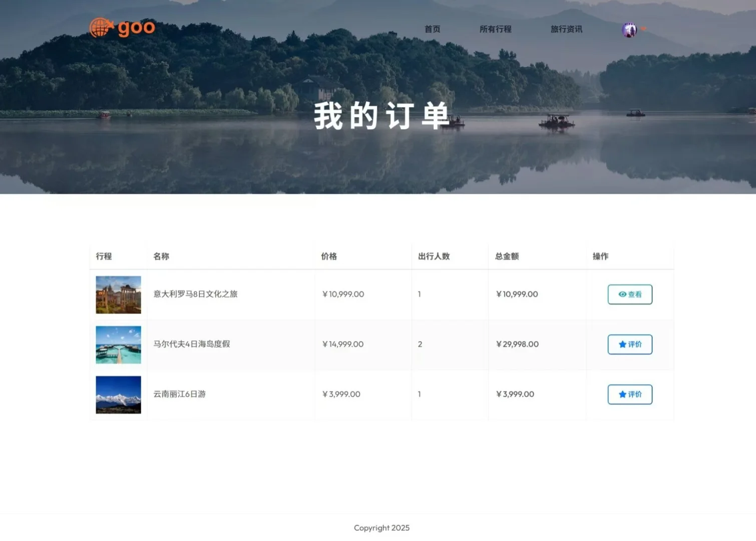Click the goo brand logo text

(x=135, y=28)
